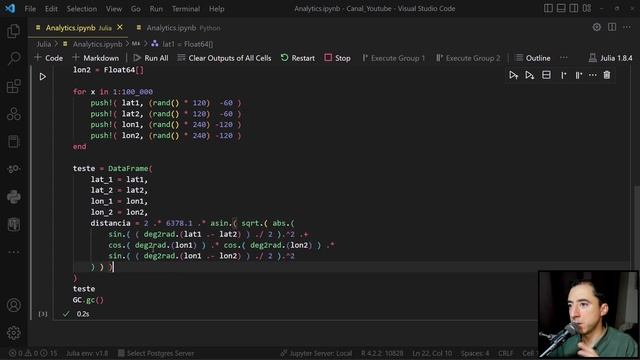
Task: Toggle the primary side bar layout
Action: tap(548, 8)
